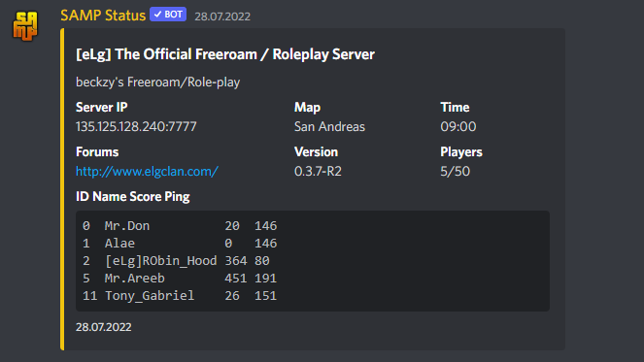Click the Tony_Gabriel player row
Image resolution: width=644 pixels, height=362 pixels.
click(180, 295)
